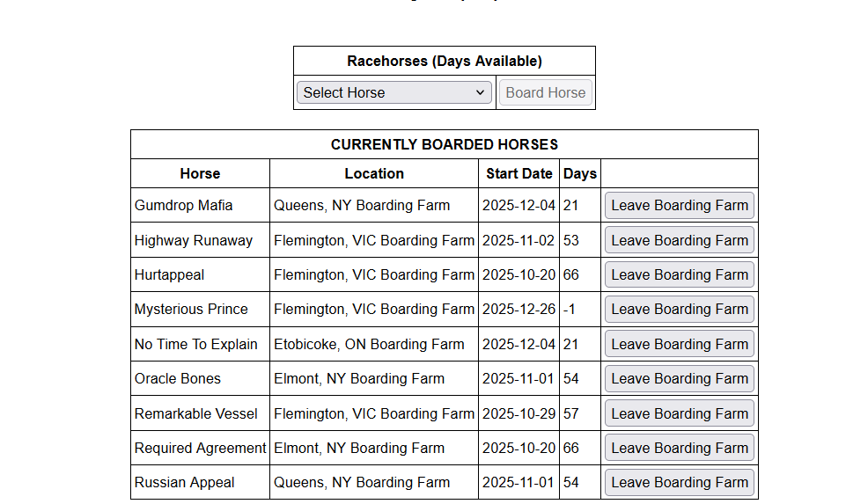This screenshot has height=504, width=868.
Task: Click the Racehorses (Days Available) heading
Action: point(444,61)
